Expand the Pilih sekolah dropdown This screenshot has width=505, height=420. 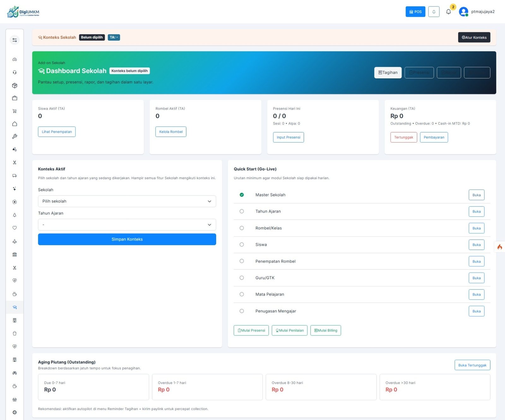pyautogui.click(x=127, y=201)
